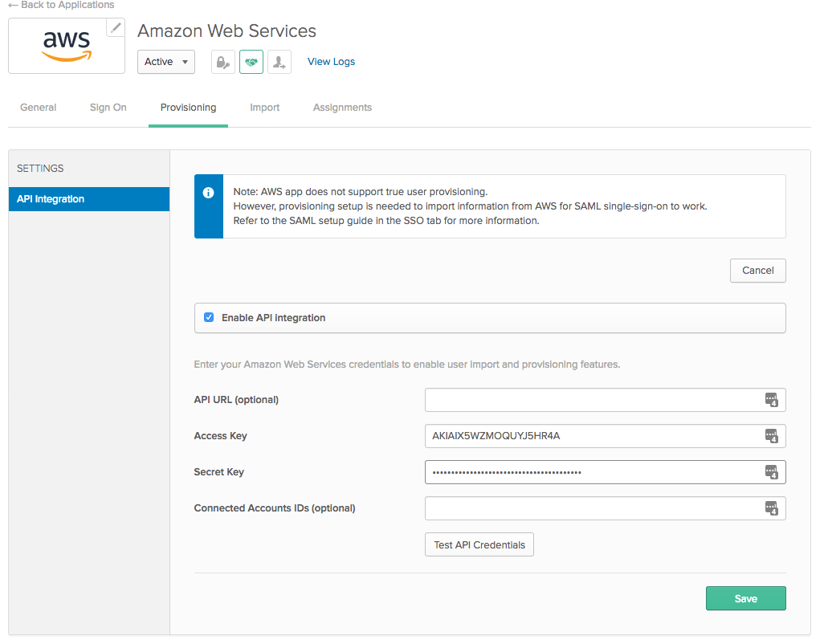Switch to the General tab
824x644 pixels.
click(38, 107)
